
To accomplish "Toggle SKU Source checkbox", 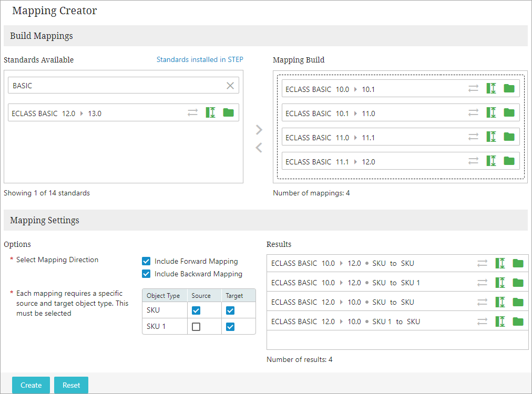I will pos(196,310).
